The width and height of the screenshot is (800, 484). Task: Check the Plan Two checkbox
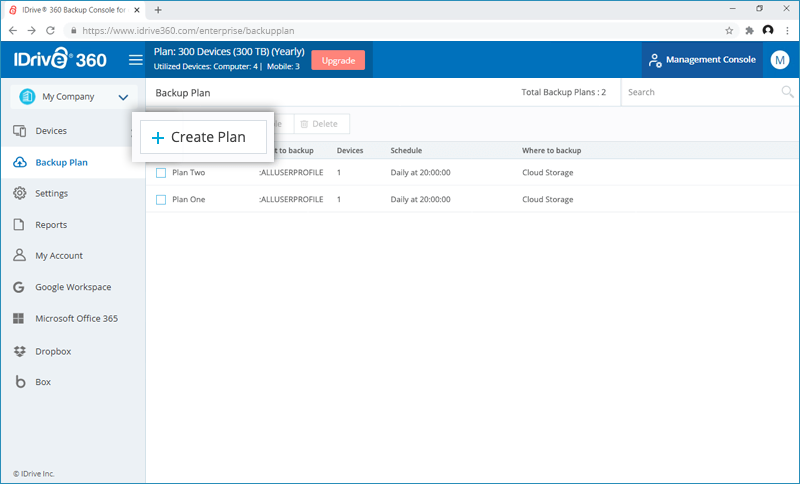click(x=161, y=173)
